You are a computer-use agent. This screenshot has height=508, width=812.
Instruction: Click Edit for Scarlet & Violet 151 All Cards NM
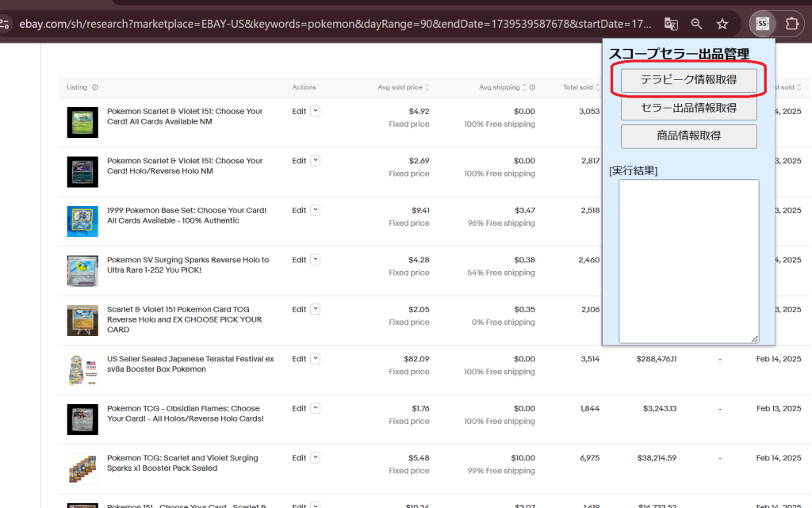pyautogui.click(x=299, y=111)
